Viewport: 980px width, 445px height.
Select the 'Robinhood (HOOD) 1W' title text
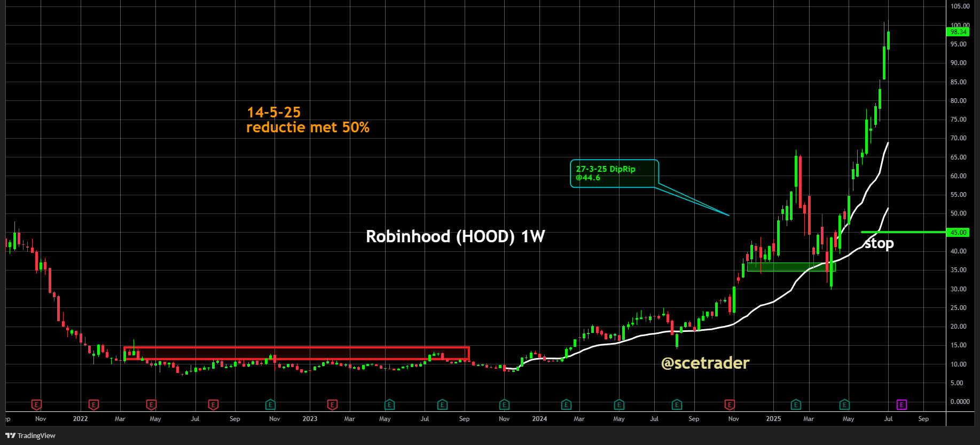pos(455,237)
